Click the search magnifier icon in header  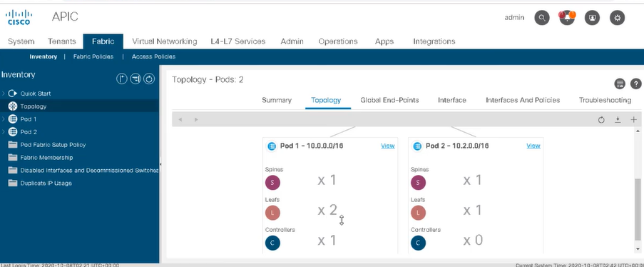point(542,18)
